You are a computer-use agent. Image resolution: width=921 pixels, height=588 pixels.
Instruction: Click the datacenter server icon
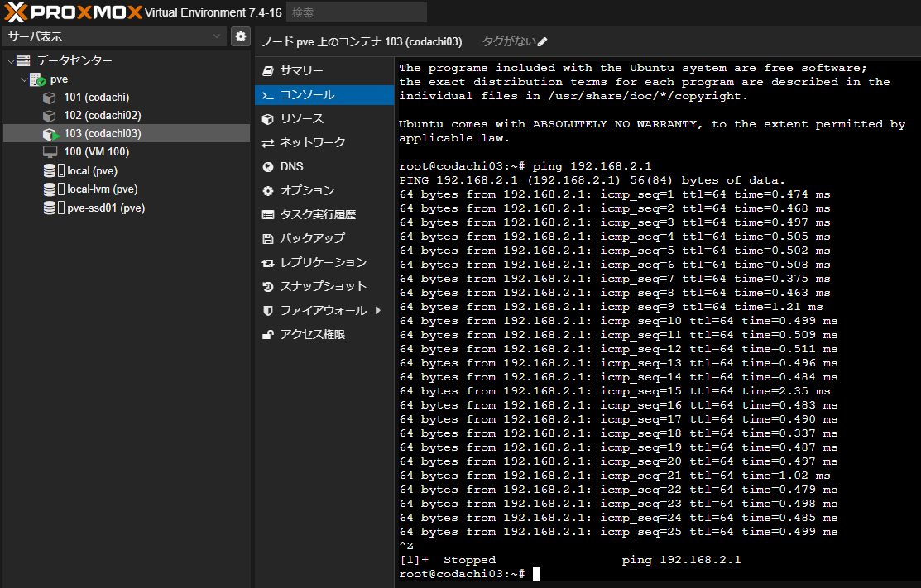coord(23,60)
